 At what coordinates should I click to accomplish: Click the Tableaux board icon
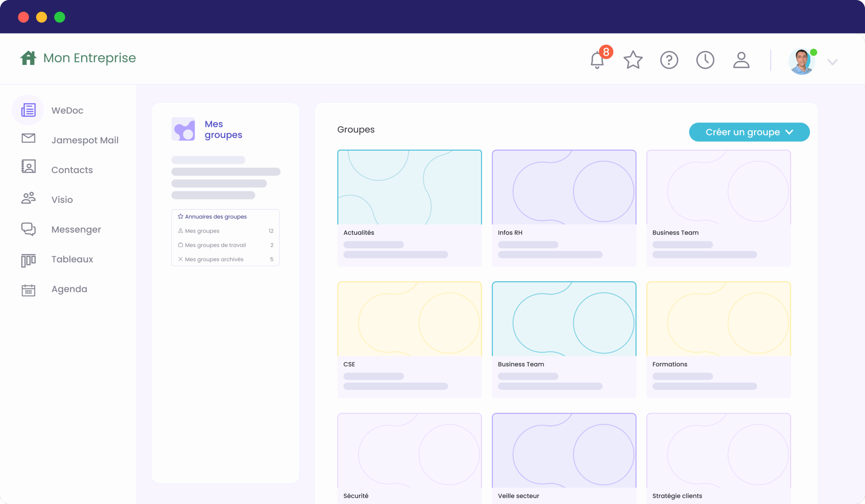point(28,260)
